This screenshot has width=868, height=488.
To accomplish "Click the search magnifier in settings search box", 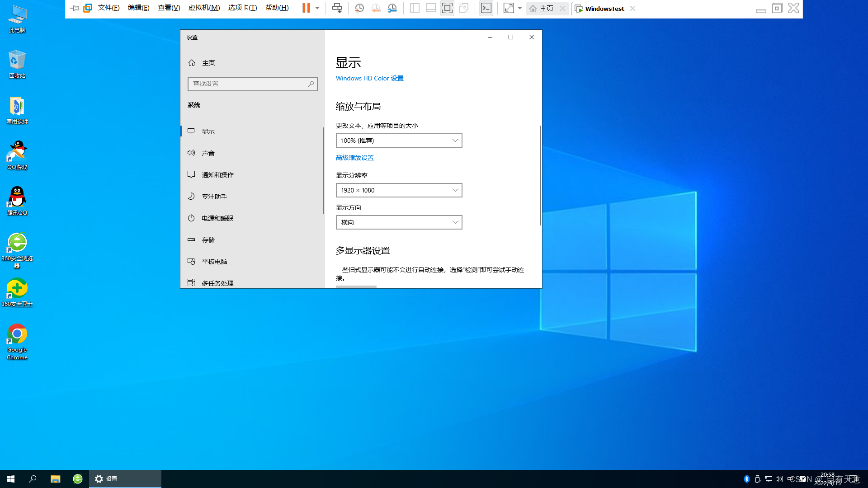I will pyautogui.click(x=311, y=84).
